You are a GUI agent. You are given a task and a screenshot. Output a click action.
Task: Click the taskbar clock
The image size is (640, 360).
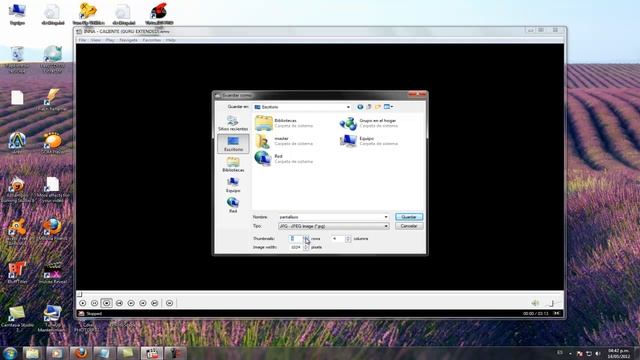(619, 353)
